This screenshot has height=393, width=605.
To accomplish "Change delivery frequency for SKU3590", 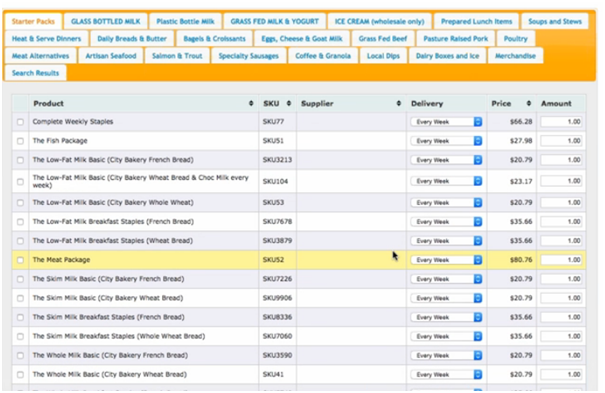I will [446, 356].
